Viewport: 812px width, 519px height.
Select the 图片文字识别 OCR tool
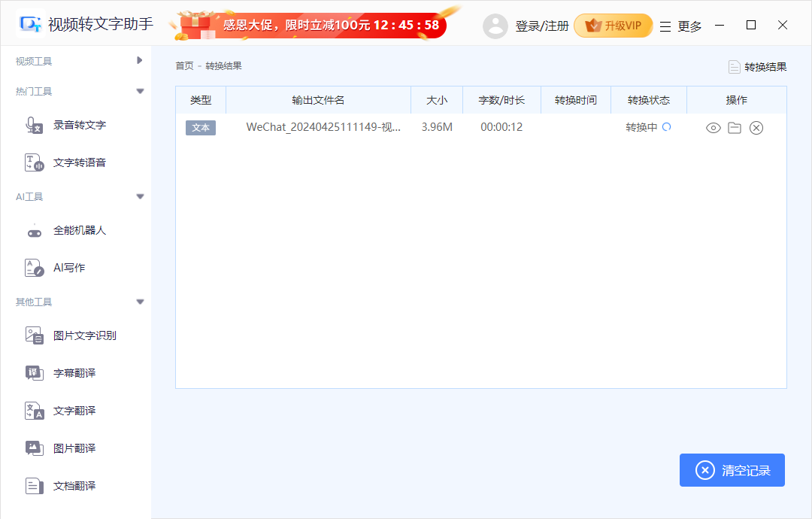(84, 335)
